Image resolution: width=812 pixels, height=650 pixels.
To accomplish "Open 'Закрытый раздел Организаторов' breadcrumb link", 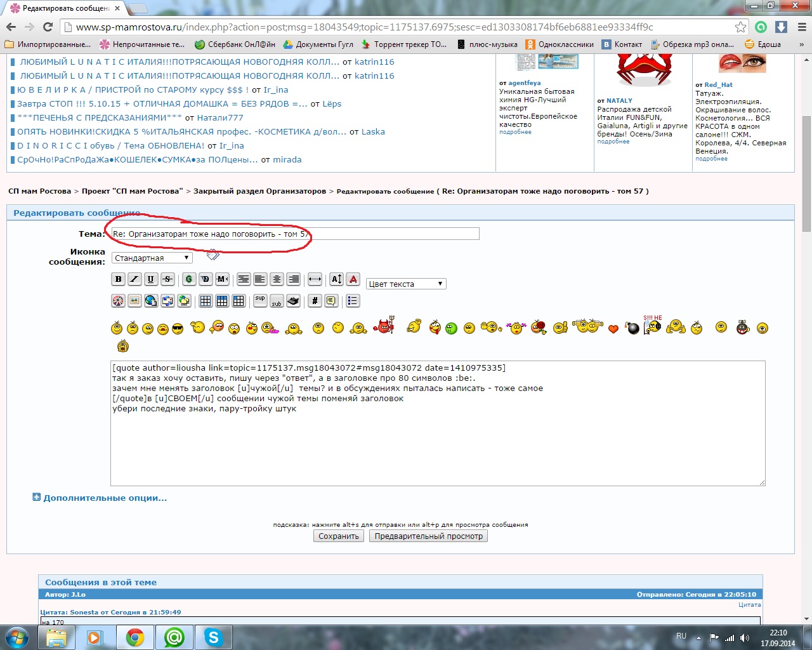I will point(259,191).
